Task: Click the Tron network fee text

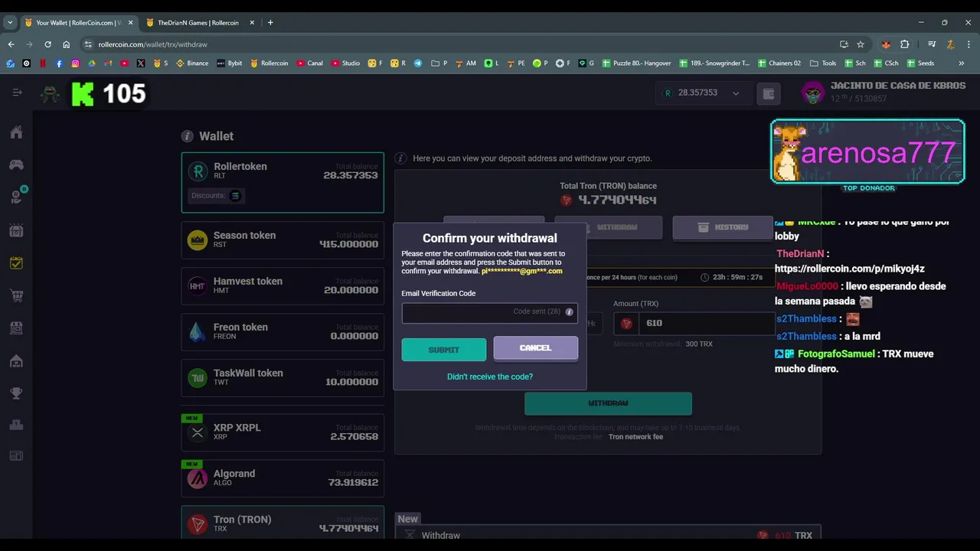Action: coord(635,437)
